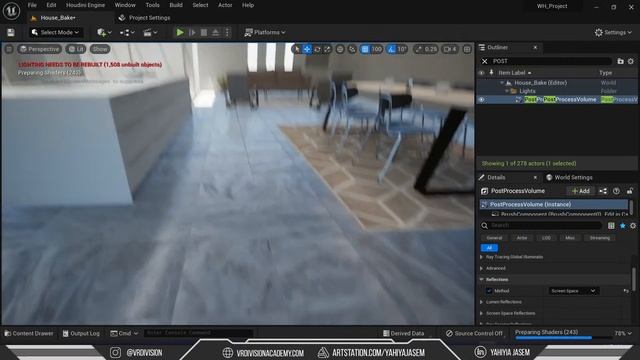Open play options three-dot menu
Viewport: 640px width, 360px height.
(227, 32)
